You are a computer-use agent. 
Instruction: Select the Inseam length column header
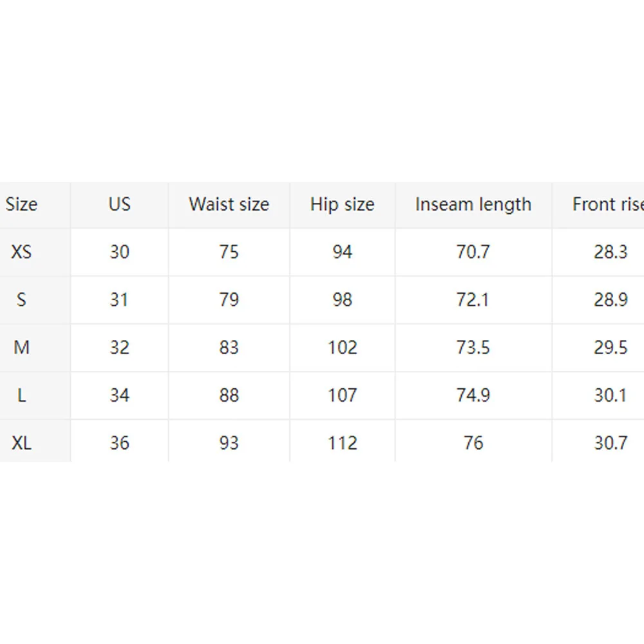tap(473, 205)
